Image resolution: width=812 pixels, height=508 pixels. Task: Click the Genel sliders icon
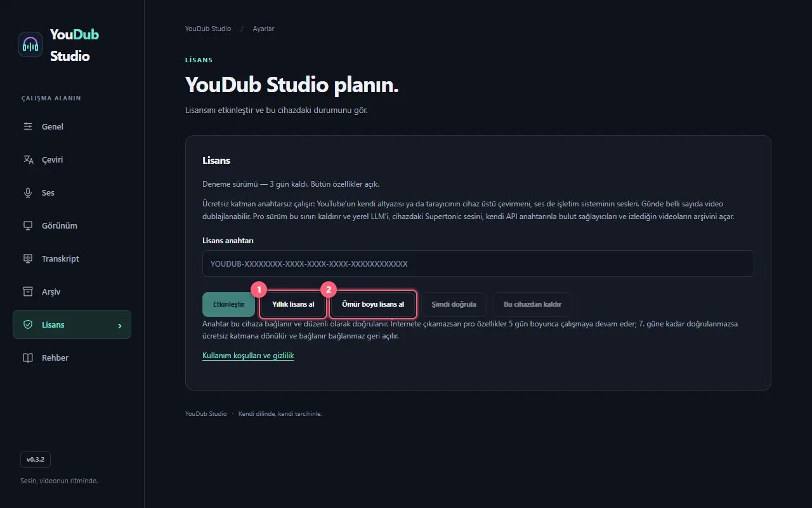28,126
